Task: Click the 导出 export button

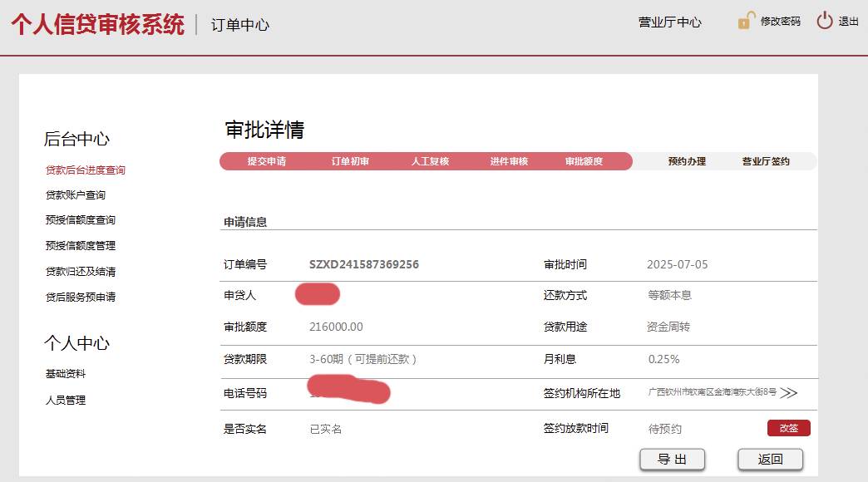Action: point(672,460)
